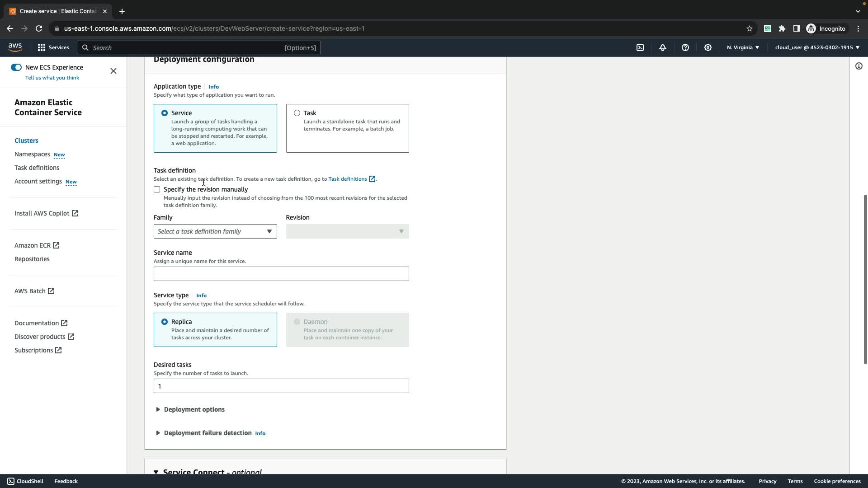Click the Tell us what you think link
The height and width of the screenshot is (488, 868).
point(52,78)
